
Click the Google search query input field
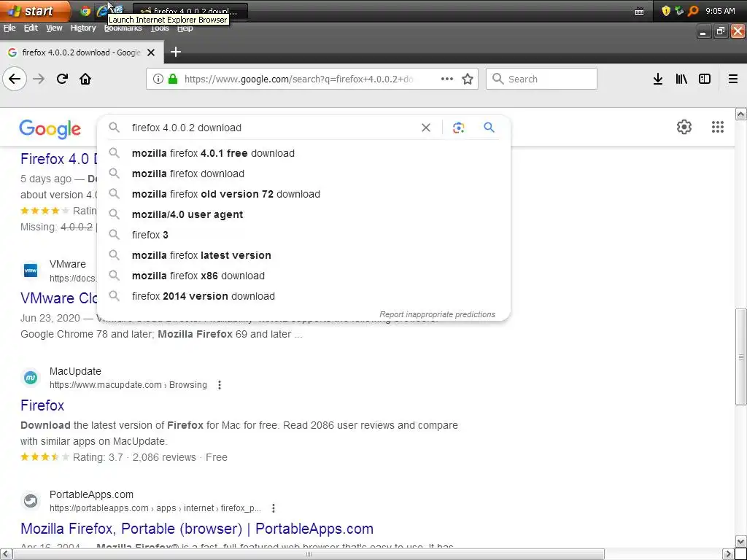coord(271,128)
